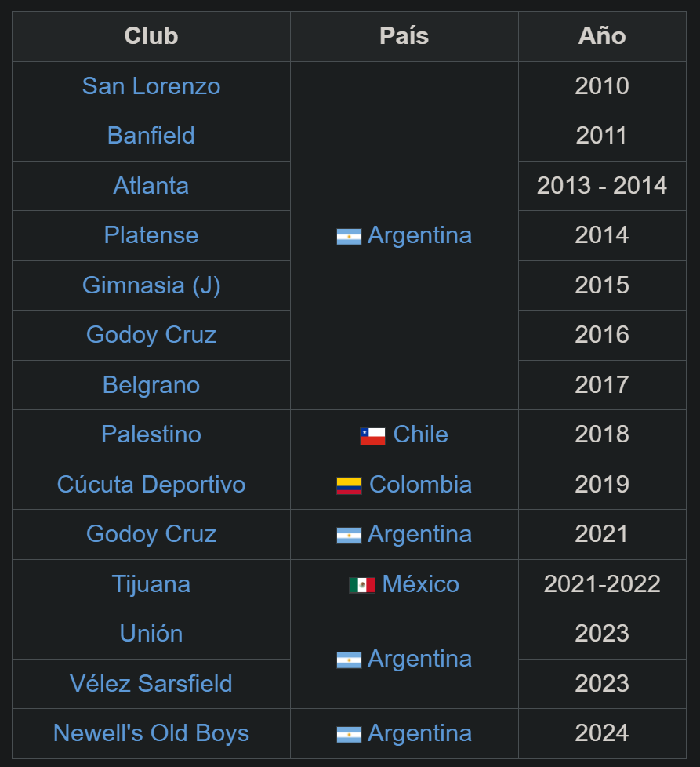Open the Palestino club link
The image size is (700, 767).
(151, 434)
